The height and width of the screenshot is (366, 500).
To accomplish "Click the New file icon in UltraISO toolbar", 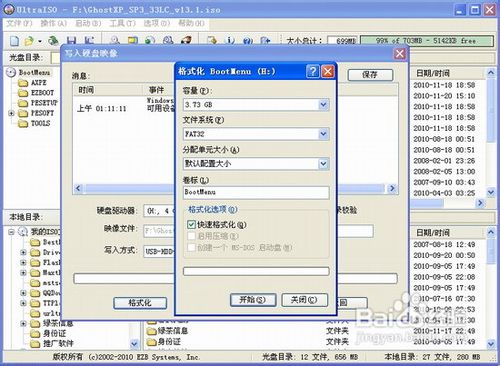I will (15, 41).
